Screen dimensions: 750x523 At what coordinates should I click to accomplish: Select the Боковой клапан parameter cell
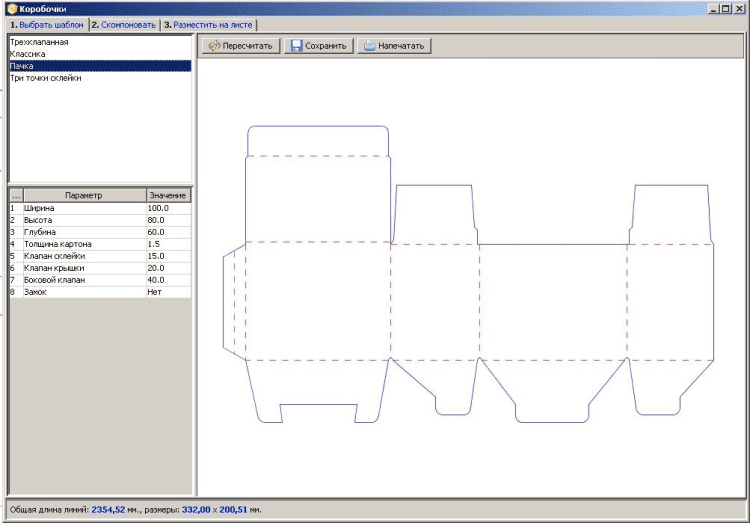(84, 280)
